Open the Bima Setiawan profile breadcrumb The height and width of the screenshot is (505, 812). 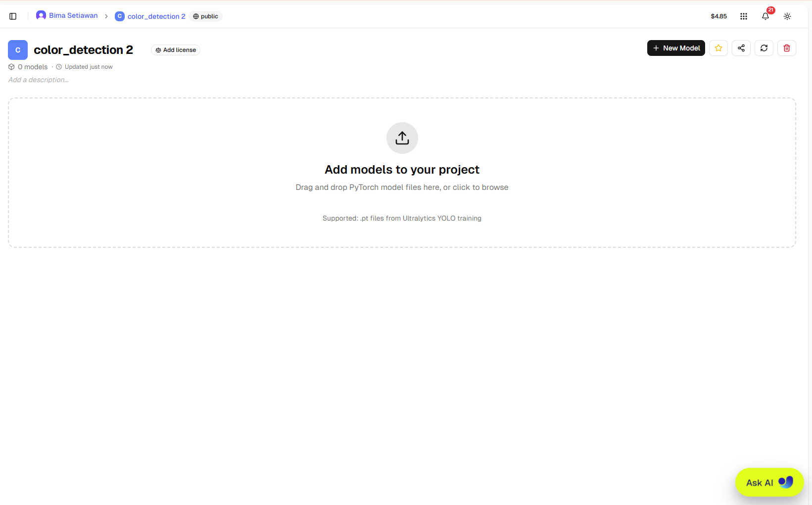(x=67, y=15)
